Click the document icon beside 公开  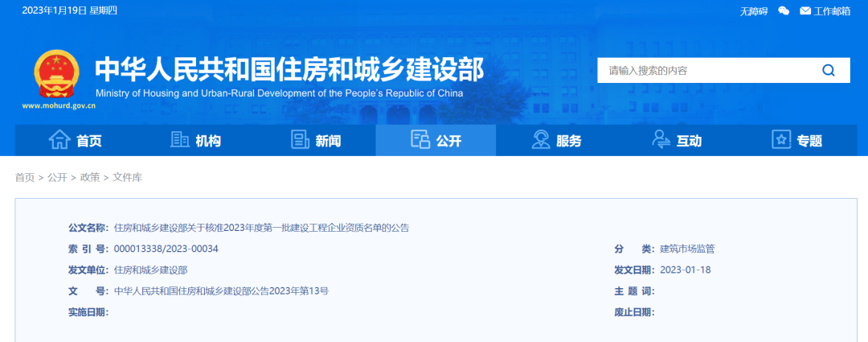pyautogui.click(x=420, y=140)
